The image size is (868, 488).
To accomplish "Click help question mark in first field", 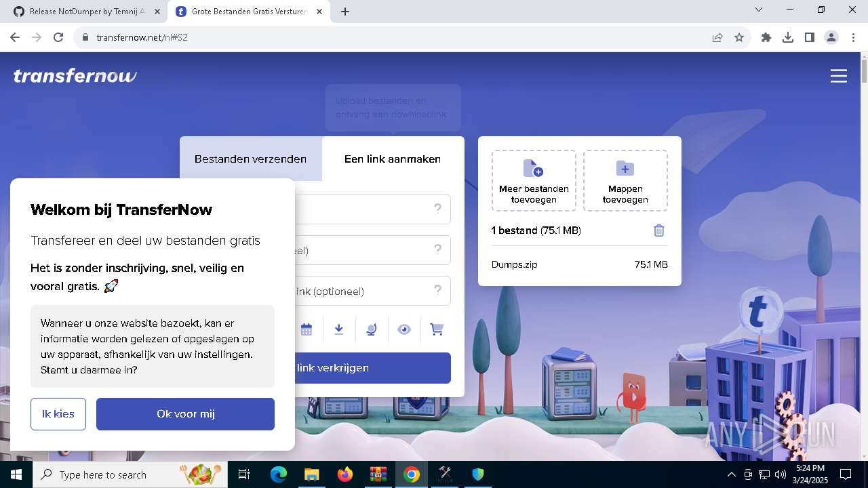I will point(438,209).
